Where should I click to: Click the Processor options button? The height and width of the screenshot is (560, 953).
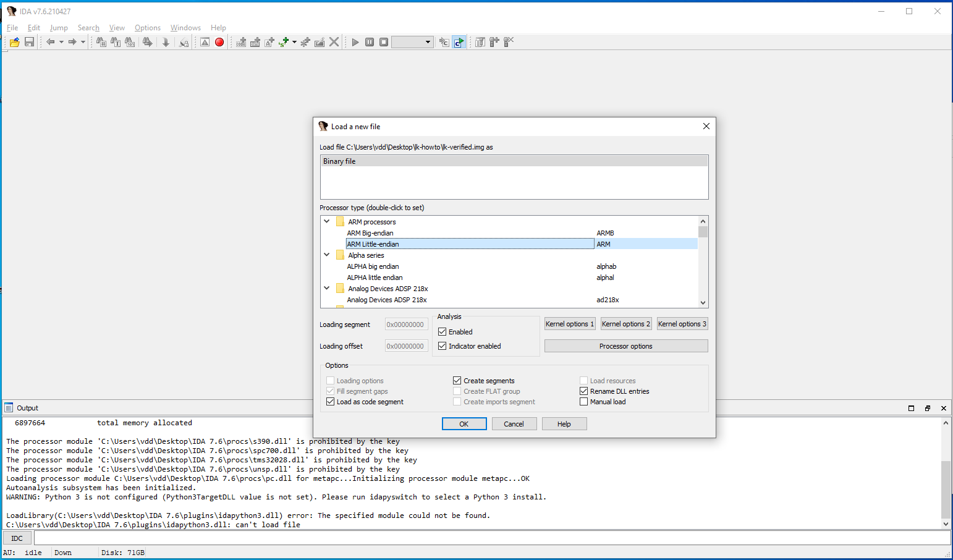pos(625,346)
